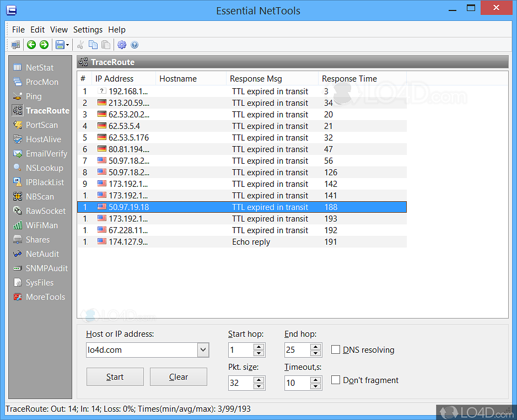
Task: Open the Shares tool
Action: 31,240
